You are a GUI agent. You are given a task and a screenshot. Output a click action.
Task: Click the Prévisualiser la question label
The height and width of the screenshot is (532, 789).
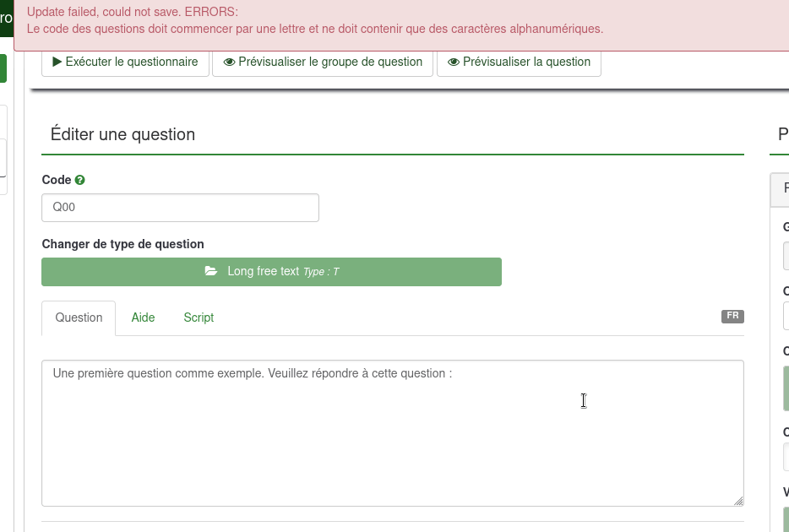tap(526, 62)
